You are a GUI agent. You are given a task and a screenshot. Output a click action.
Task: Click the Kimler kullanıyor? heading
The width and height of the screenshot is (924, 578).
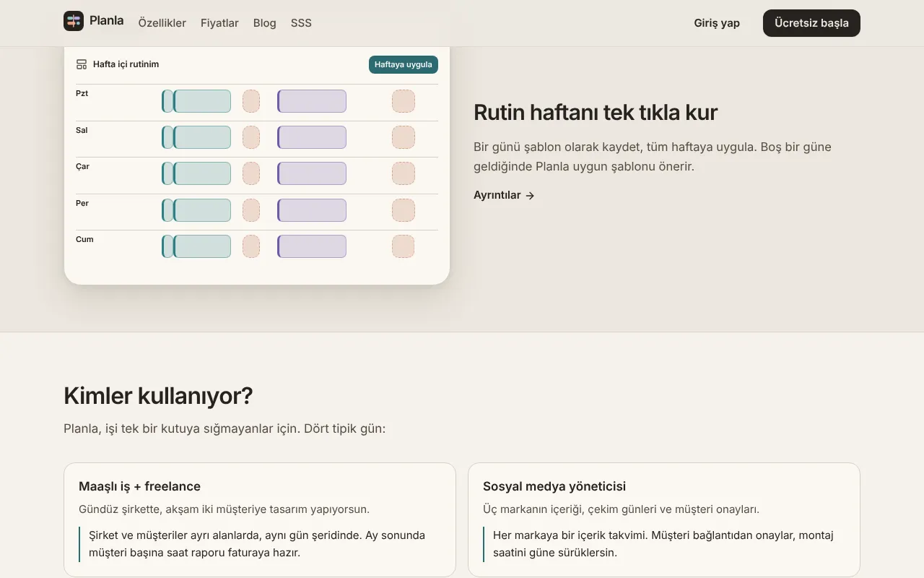pyautogui.click(x=158, y=396)
